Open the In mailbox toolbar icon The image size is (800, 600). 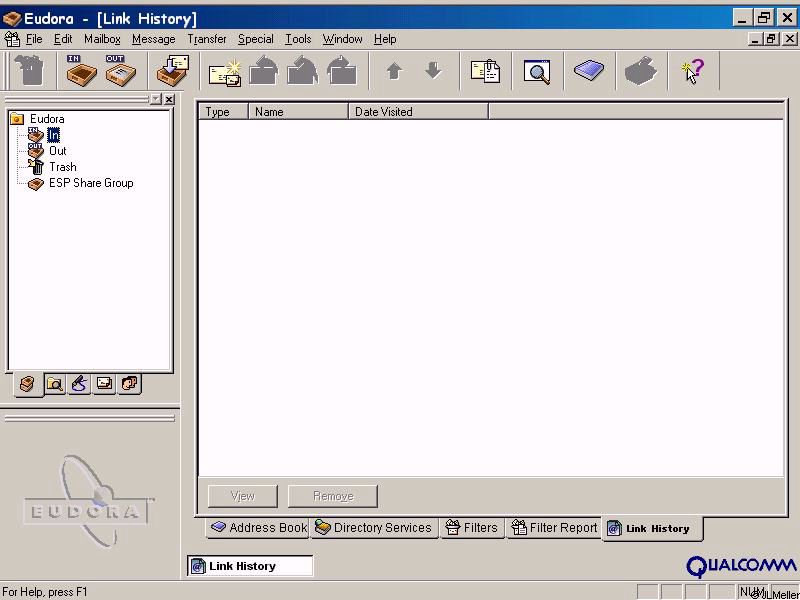coord(81,70)
